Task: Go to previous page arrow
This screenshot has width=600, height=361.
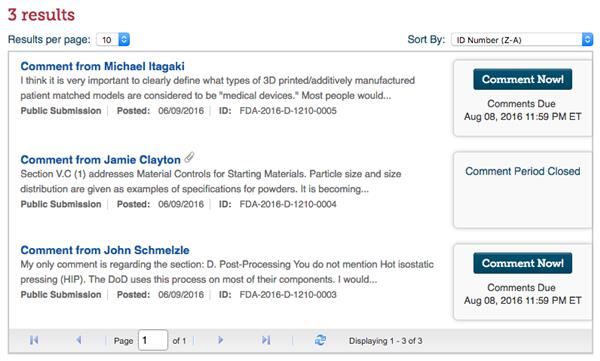Action: click(x=78, y=340)
